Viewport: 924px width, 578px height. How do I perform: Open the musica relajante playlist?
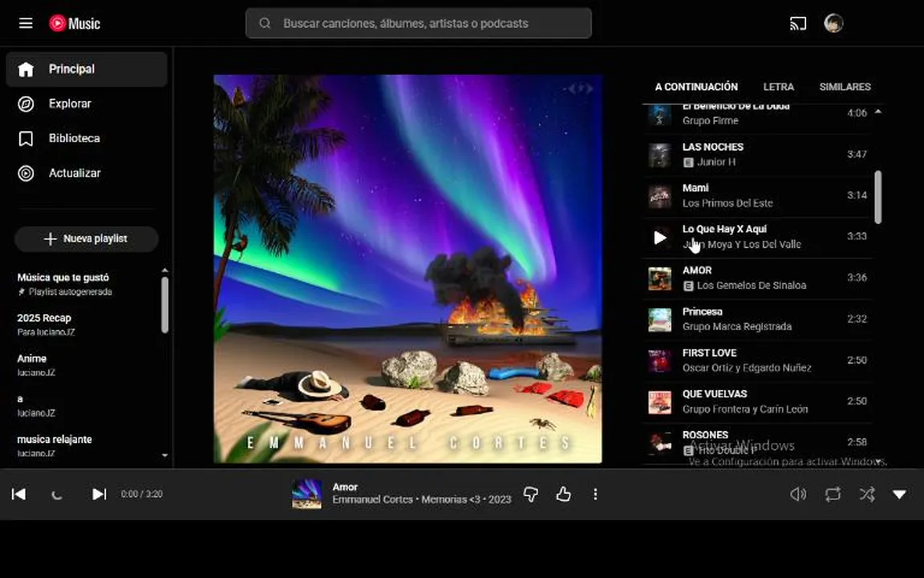click(x=86, y=446)
